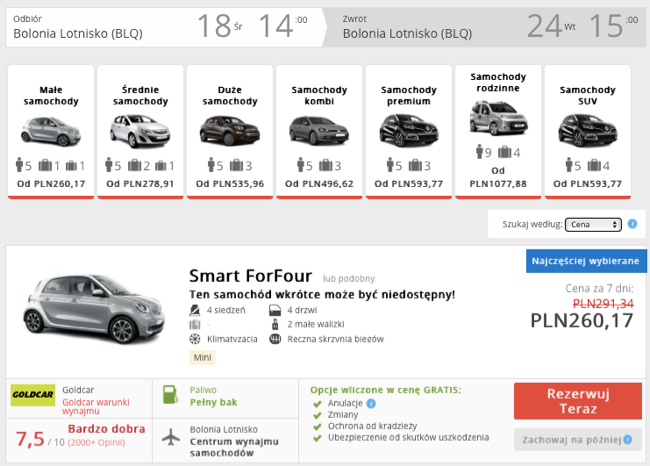Click the checkmark icon next to Zmiany
This screenshot has height=466, width=650.
click(318, 415)
